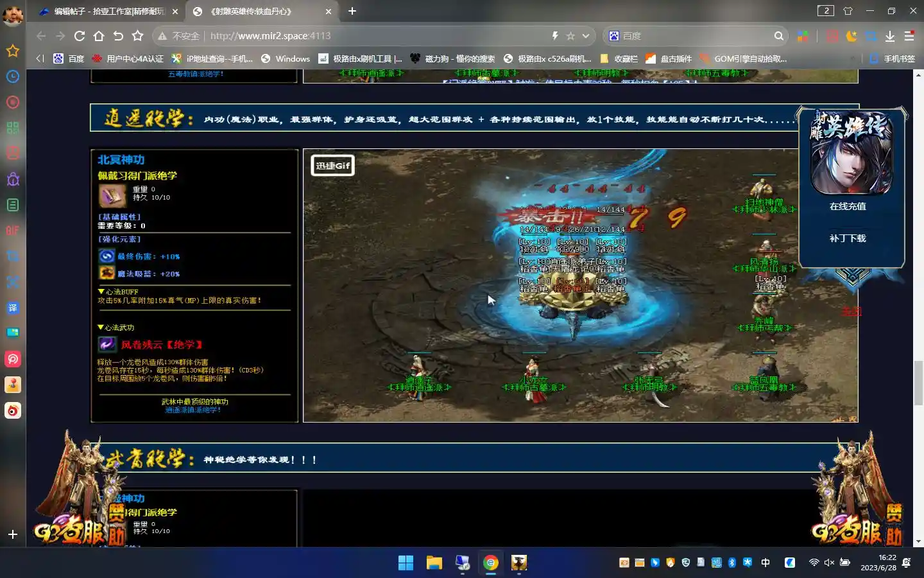
Task: Open the 收藏栏 bookmarks folder
Action: [x=619, y=58]
